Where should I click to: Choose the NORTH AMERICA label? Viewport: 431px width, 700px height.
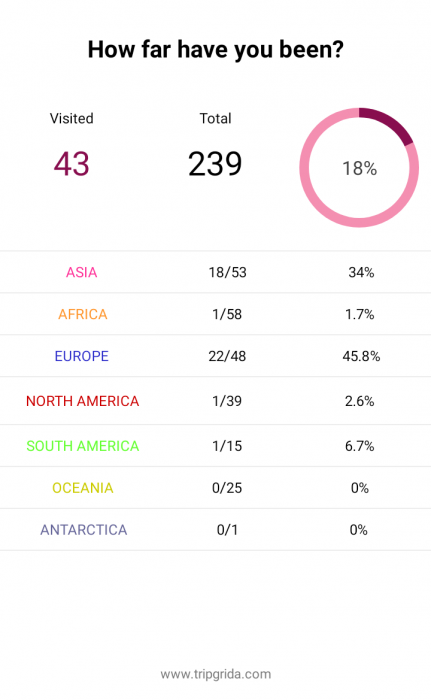click(x=83, y=401)
